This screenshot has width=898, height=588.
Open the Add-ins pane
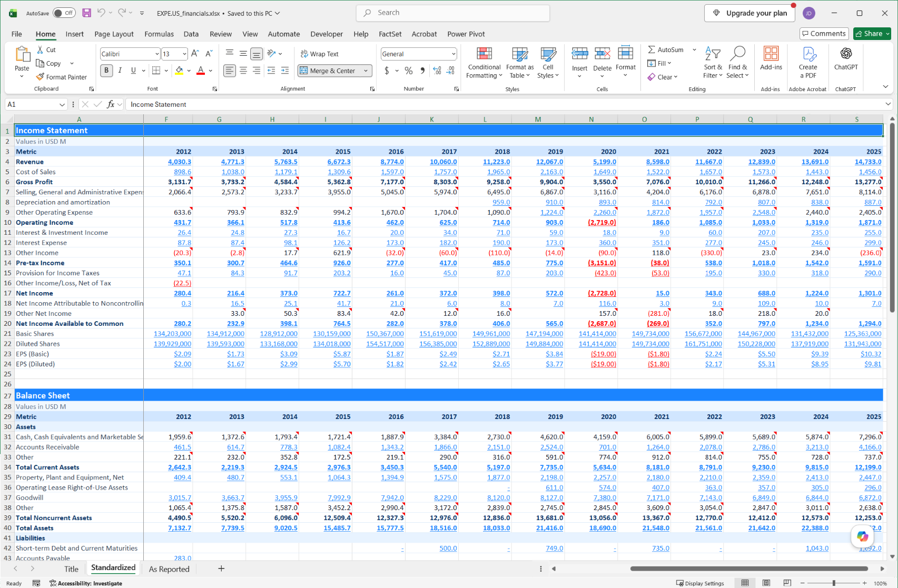point(771,58)
